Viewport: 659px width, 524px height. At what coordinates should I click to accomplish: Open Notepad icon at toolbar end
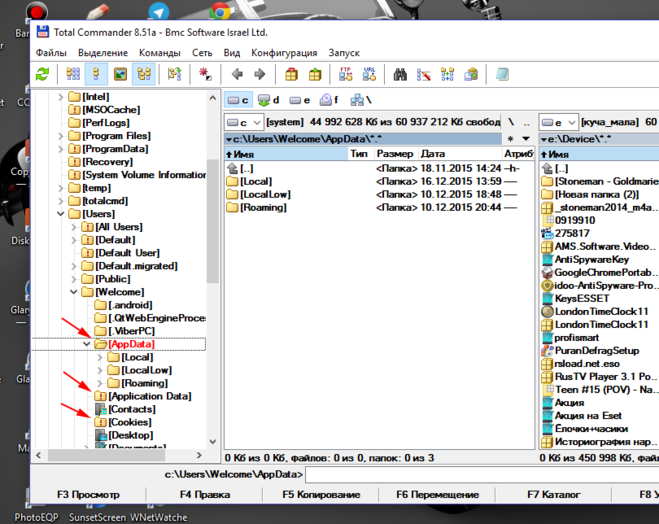502,74
